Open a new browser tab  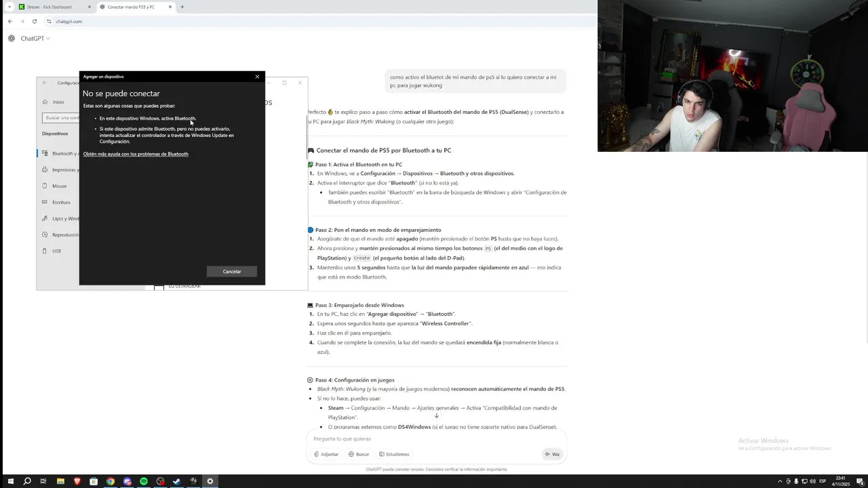(x=182, y=7)
